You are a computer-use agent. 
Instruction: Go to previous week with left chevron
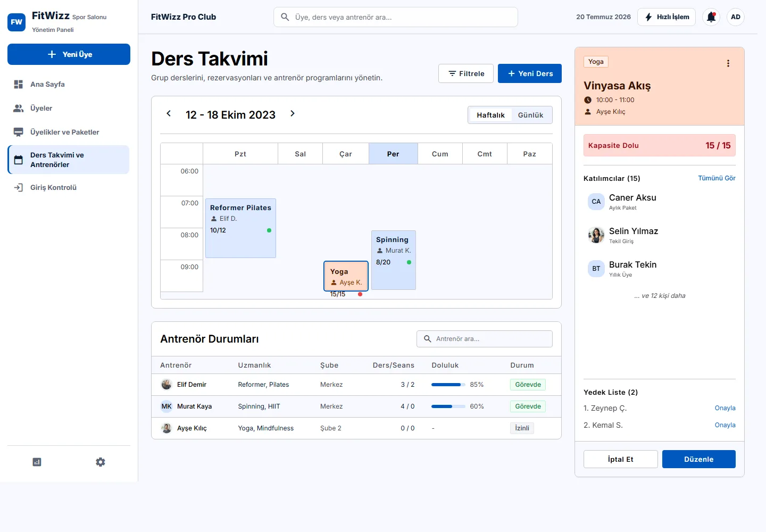169,113
